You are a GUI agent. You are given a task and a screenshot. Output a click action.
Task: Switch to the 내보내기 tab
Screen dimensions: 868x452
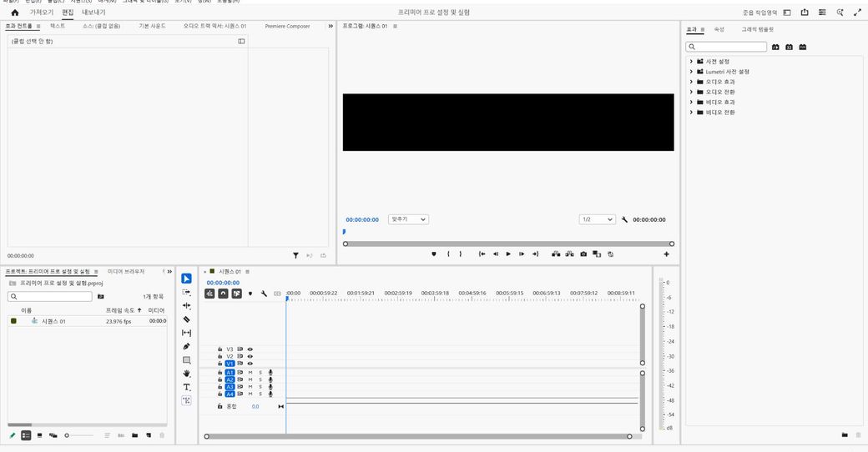[x=93, y=13]
